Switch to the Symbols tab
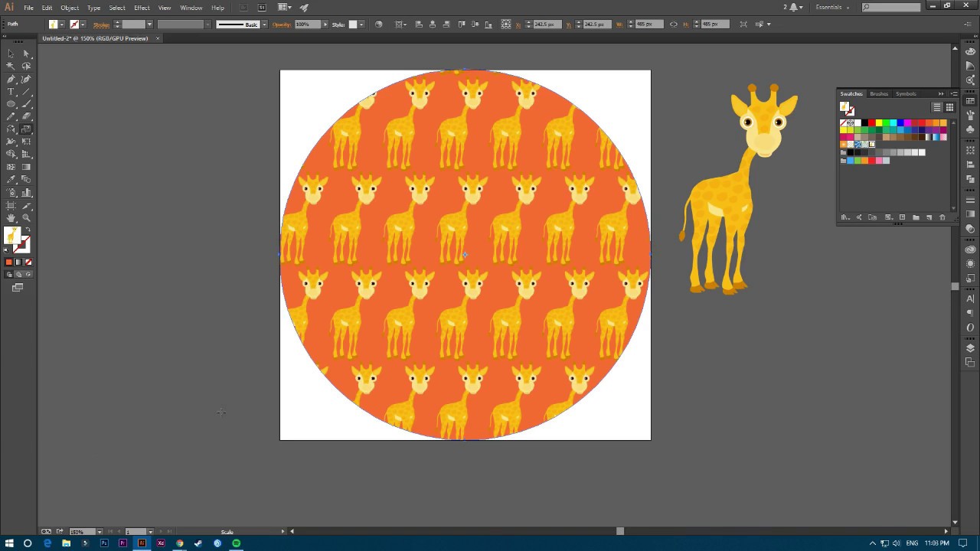Screen dimensions: 980x551 tap(906, 93)
